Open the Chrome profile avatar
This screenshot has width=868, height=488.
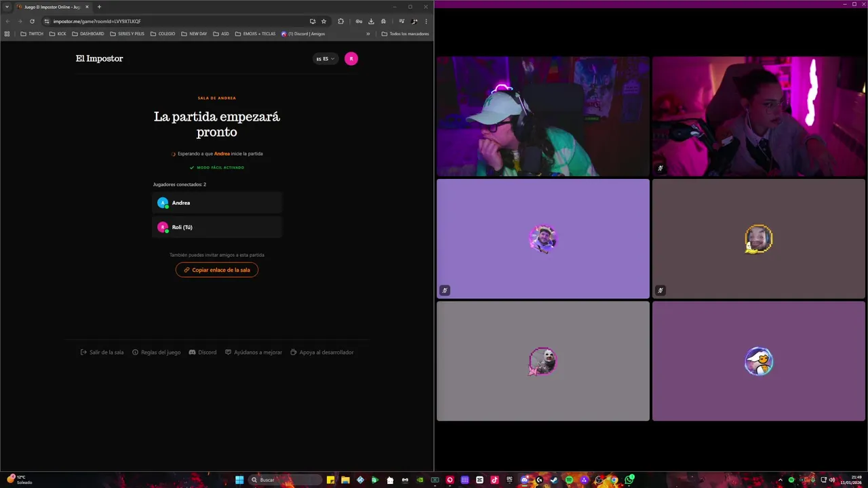pyautogui.click(x=414, y=21)
